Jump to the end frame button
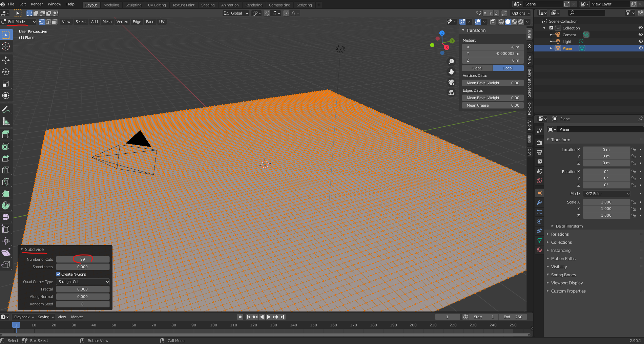 (282, 317)
